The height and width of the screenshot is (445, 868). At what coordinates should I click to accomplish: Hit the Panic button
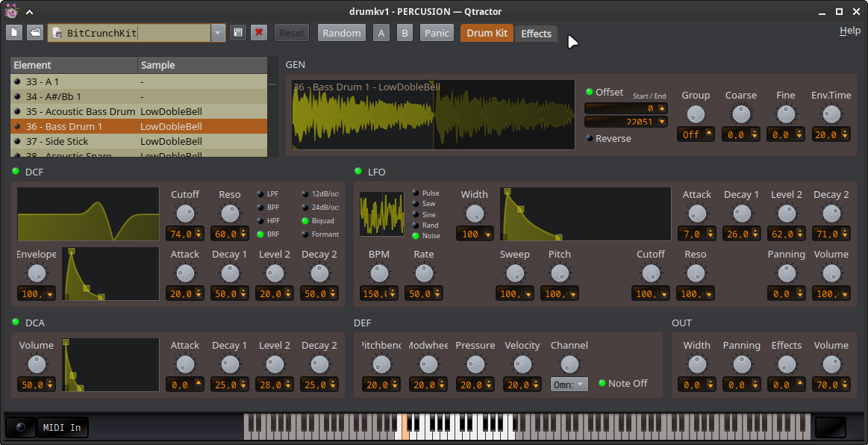tap(437, 33)
